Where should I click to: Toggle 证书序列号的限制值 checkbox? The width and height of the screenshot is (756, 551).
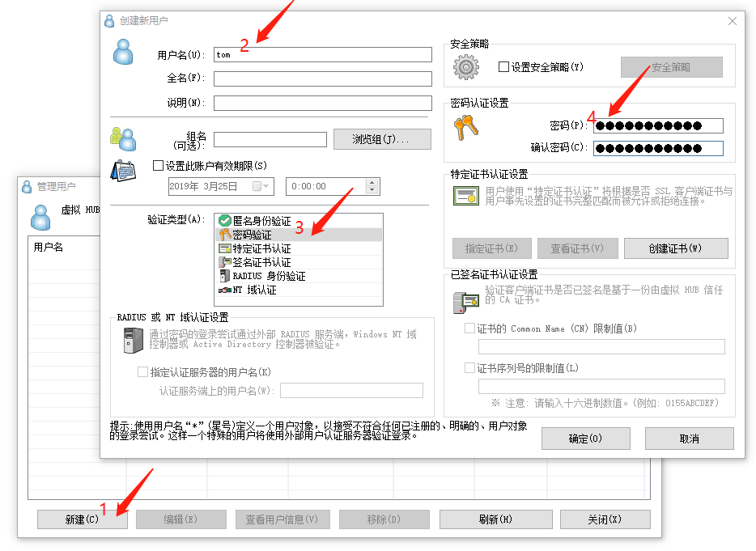click(x=469, y=368)
